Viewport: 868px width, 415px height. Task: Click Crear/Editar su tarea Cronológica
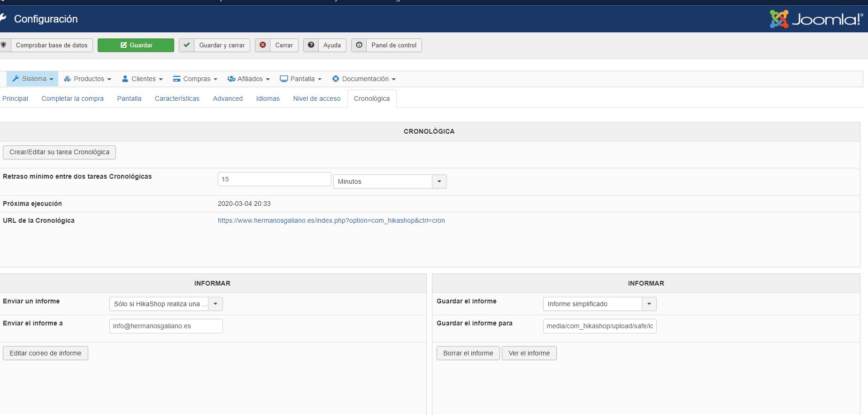point(59,152)
